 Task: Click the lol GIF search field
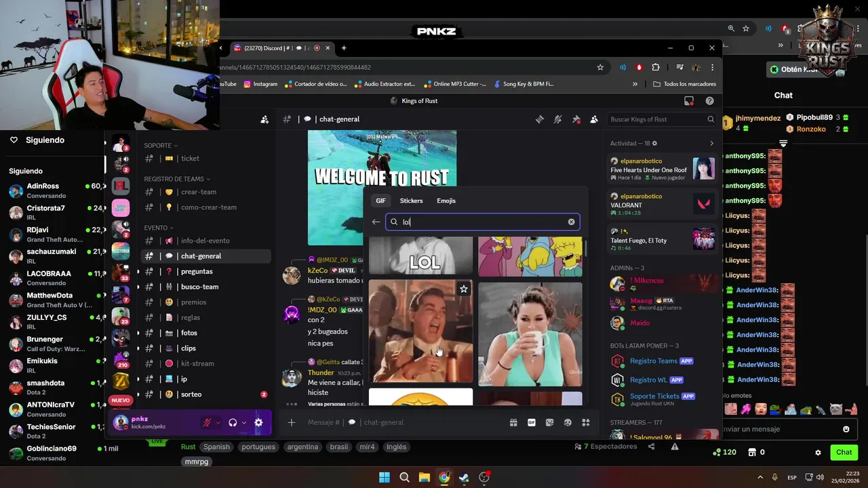(x=482, y=222)
